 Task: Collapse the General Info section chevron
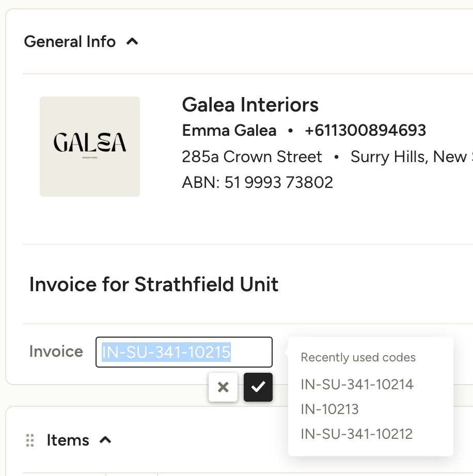click(132, 42)
